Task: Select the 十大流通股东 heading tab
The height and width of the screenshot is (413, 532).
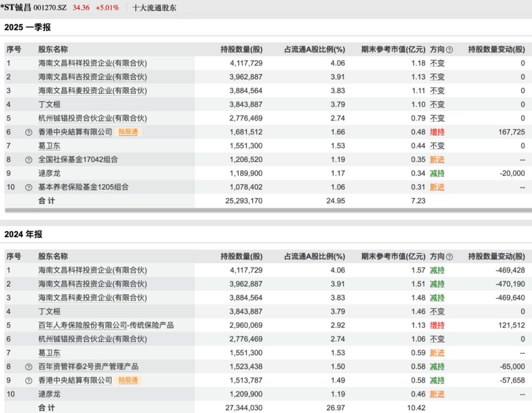Action: click(154, 8)
